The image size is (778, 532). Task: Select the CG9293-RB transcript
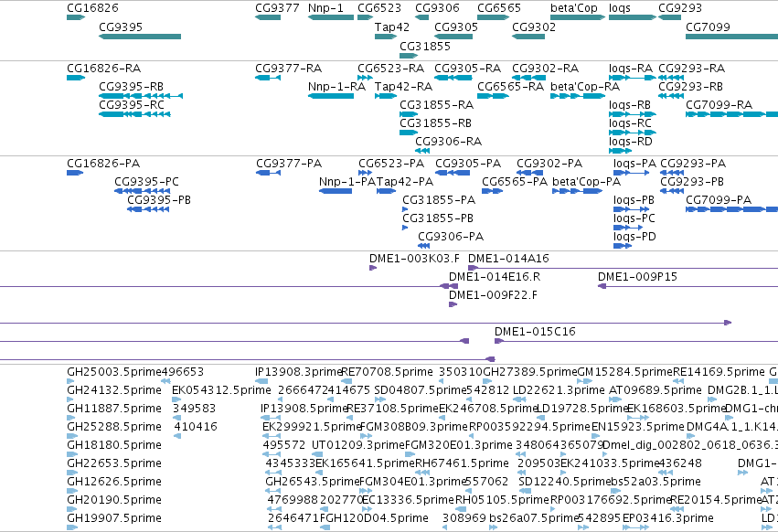671,96
